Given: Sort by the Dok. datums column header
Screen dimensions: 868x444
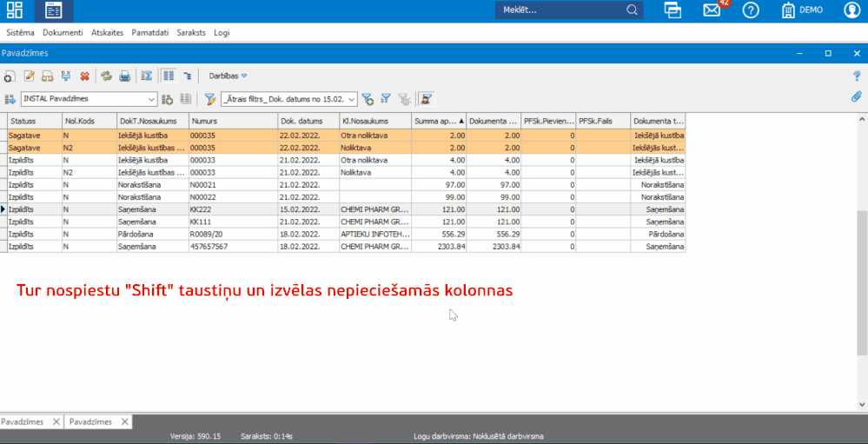Looking at the screenshot, I should coord(308,121).
